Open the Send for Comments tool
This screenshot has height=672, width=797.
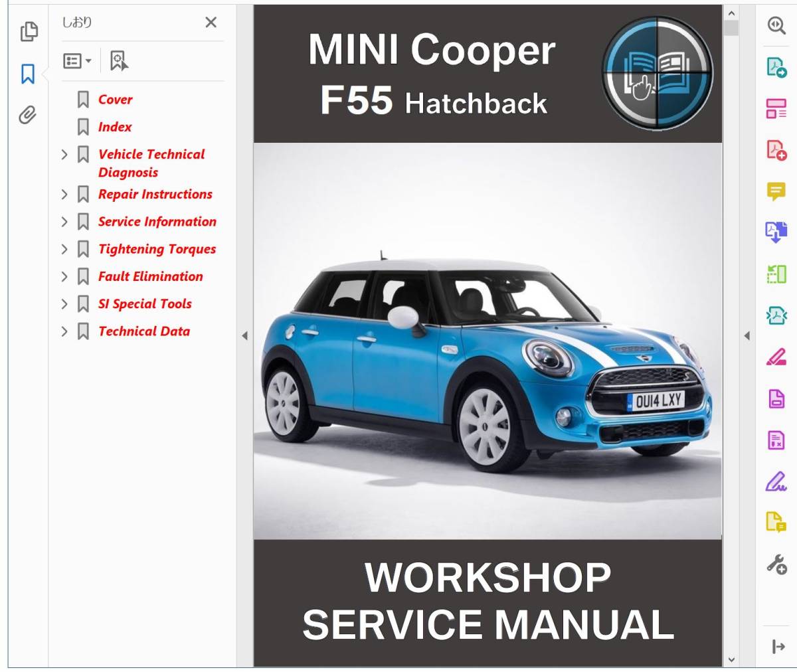pyautogui.click(x=776, y=523)
